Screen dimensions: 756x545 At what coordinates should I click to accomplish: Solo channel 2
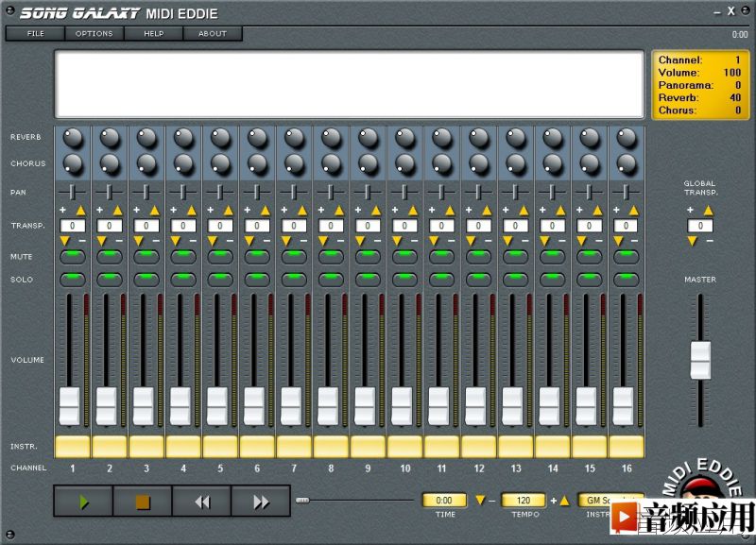(110, 279)
